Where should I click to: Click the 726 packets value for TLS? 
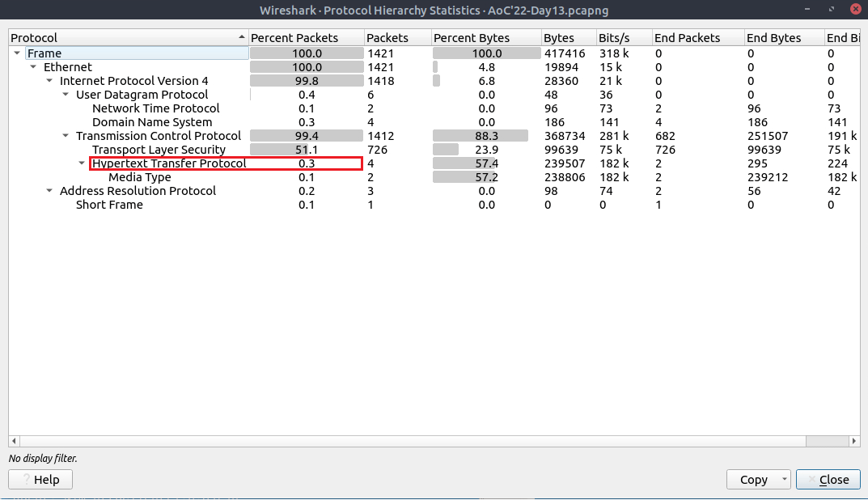point(378,150)
